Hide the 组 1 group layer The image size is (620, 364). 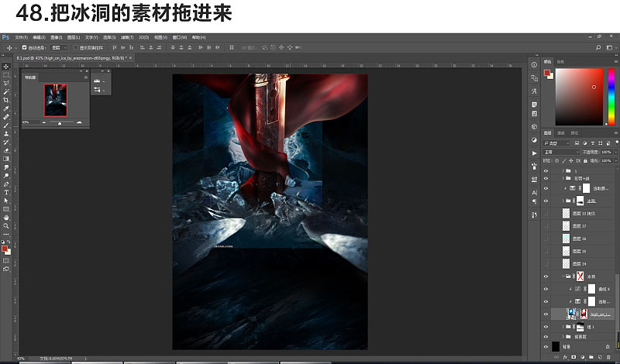click(x=546, y=327)
